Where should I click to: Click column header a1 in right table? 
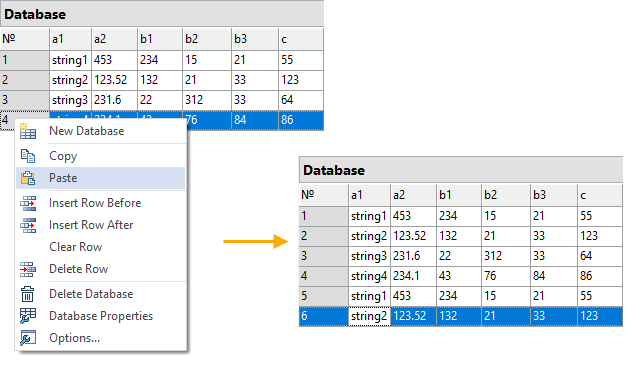[369, 195]
